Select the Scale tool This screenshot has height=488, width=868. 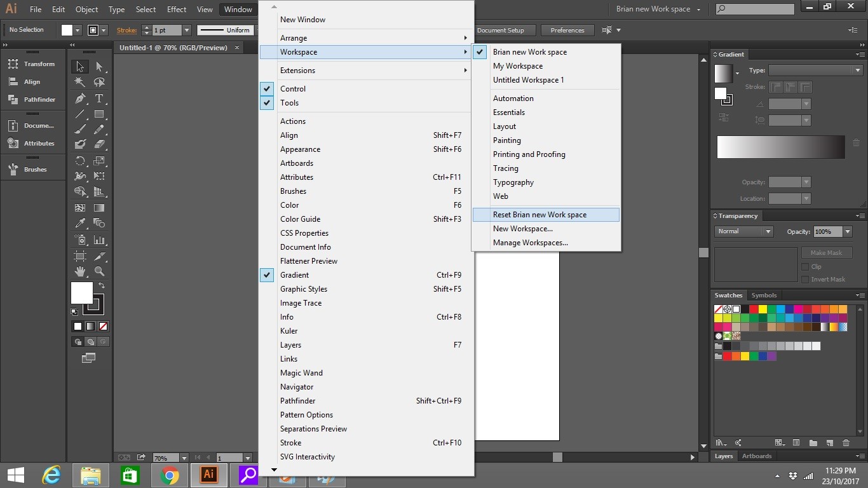(x=99, y=161)
